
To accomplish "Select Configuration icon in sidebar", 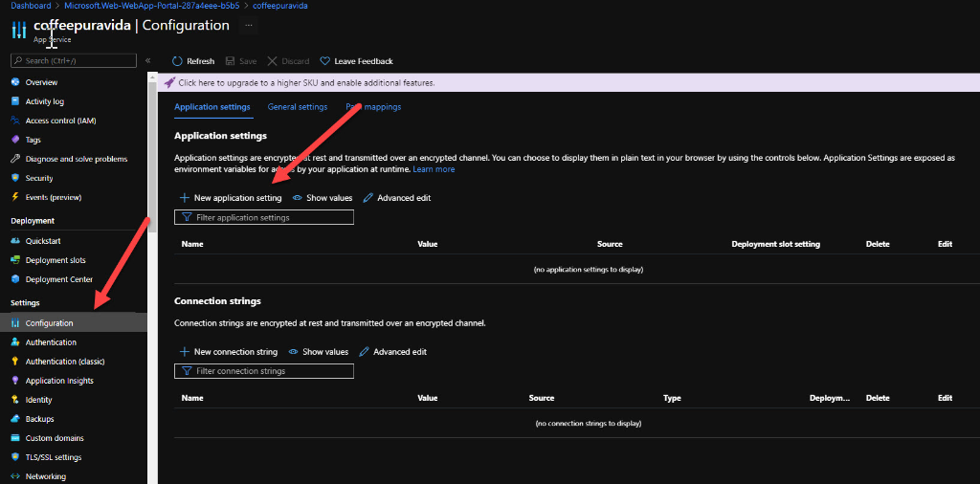I will (15, 323).
